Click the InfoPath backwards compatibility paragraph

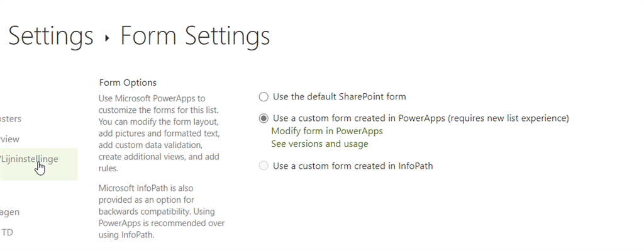[x=162, y=212]
